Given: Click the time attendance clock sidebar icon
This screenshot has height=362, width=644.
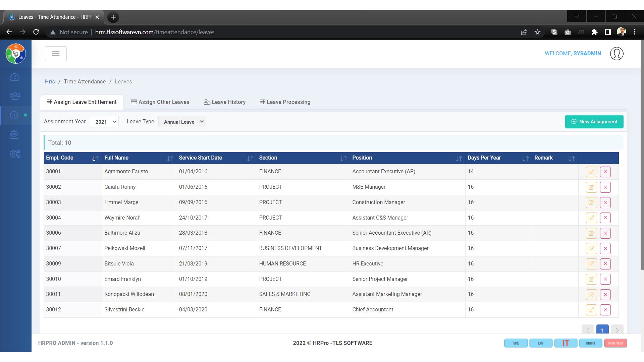Looking at the screenshot, I should click(x=14, y=115).
